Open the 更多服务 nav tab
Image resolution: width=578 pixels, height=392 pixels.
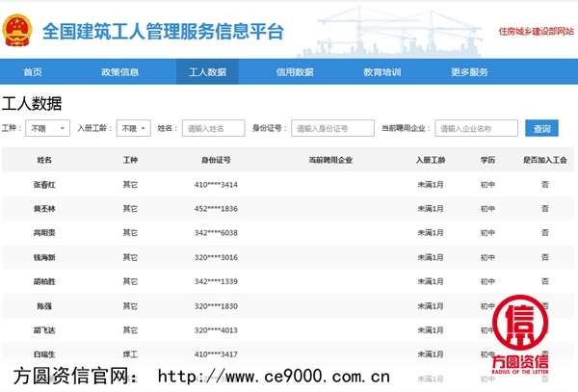click(x=469, y=72)
